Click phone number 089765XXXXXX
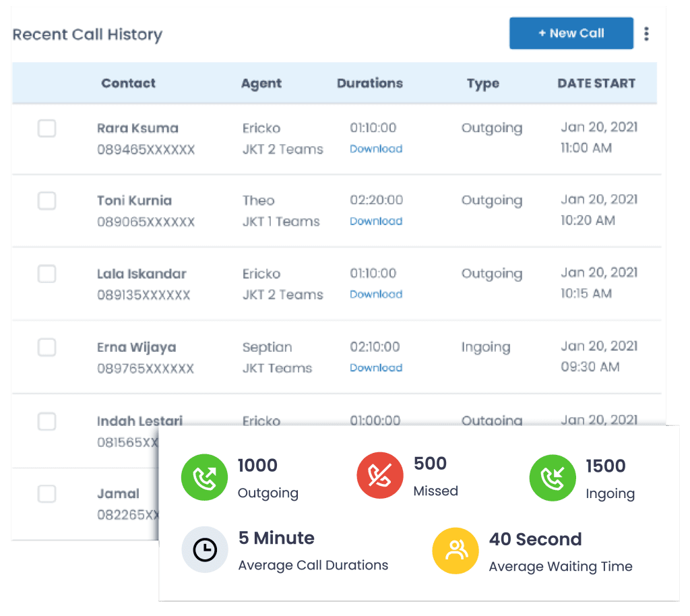690x616 pixels. coord(146,368)
